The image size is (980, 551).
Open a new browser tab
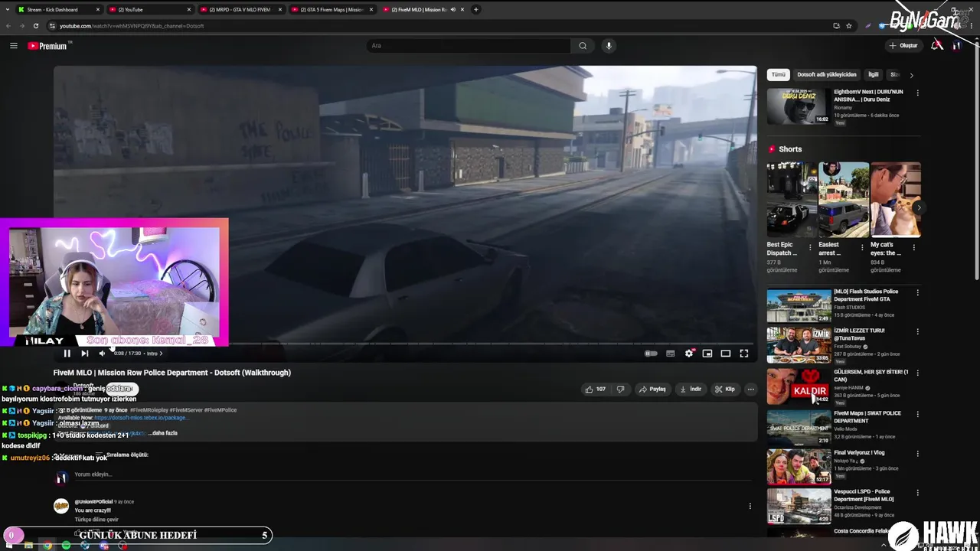coord(475,9)
